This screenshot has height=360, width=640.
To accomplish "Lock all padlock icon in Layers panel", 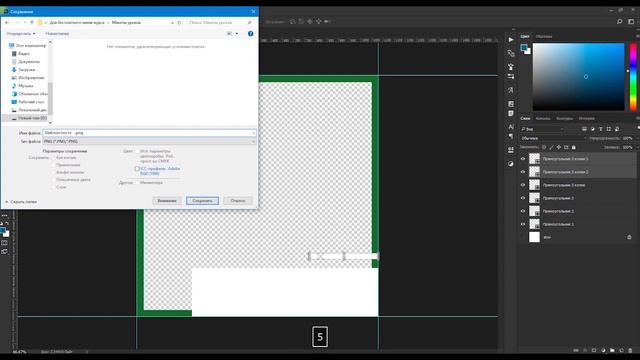I will tap(573, 147).
